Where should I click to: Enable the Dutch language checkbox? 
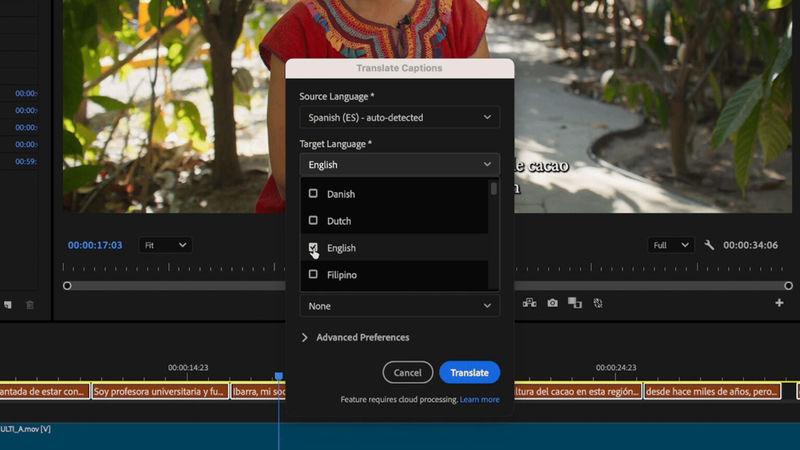[313, 220]
